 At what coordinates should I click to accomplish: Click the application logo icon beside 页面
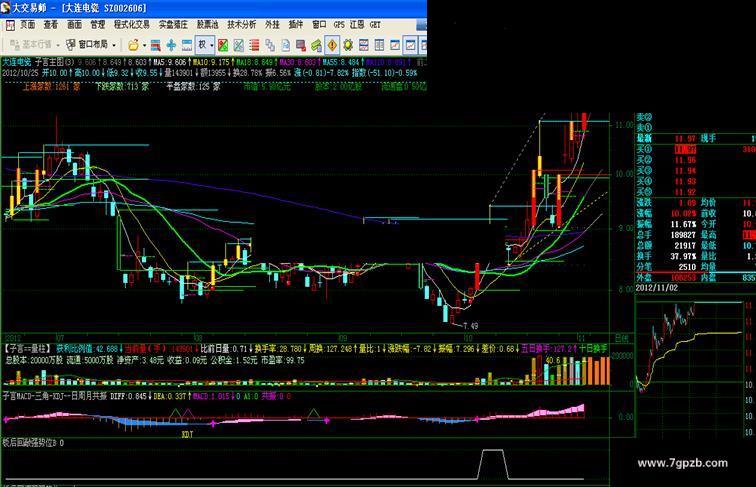(10, 25)
